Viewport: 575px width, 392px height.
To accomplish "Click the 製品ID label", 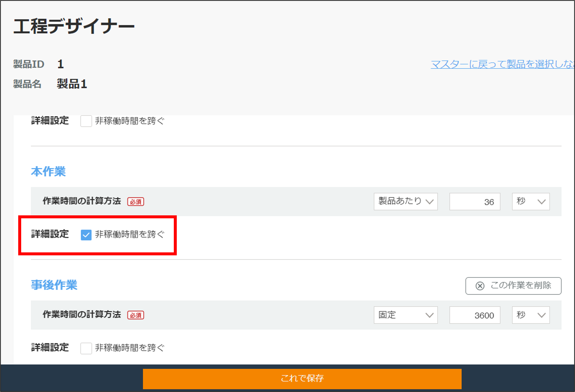I will (x=29, y=64).
